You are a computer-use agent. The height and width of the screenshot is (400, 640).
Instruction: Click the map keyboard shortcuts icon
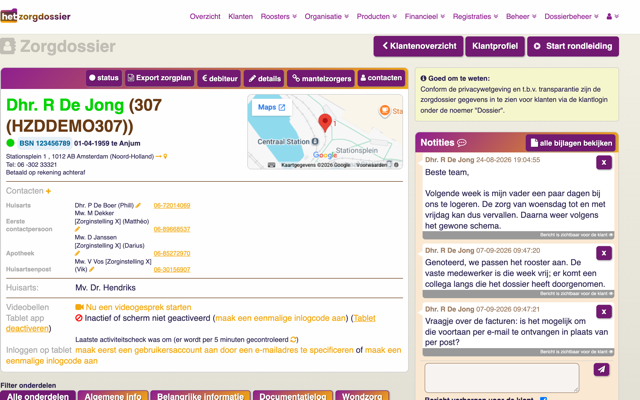tap(271, 165)
